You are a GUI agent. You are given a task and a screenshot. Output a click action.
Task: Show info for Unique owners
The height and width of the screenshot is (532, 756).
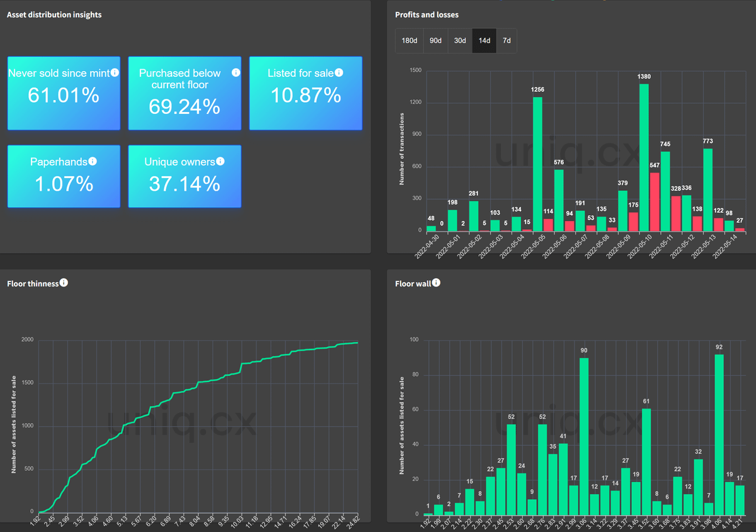[x=220, y=162]
